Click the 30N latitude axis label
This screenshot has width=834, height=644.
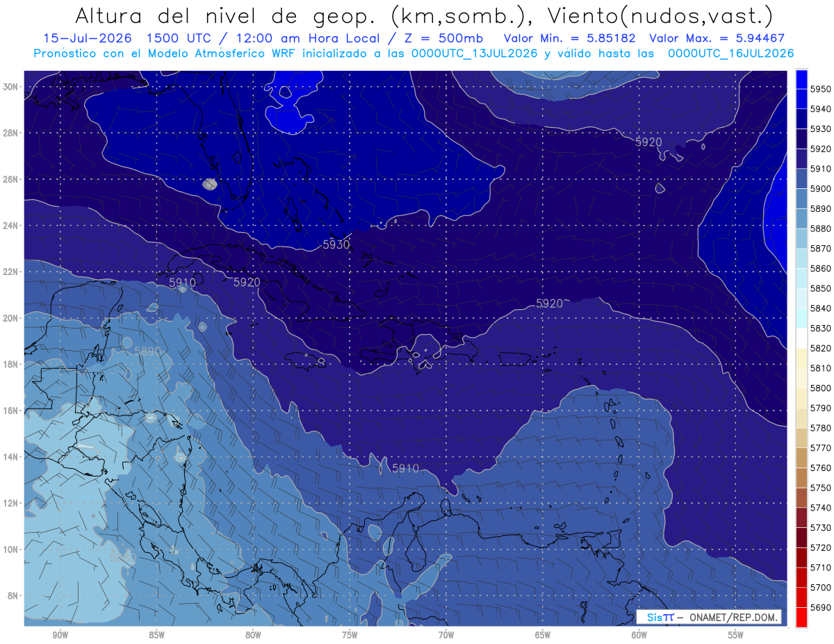click(x=10, y=87)
